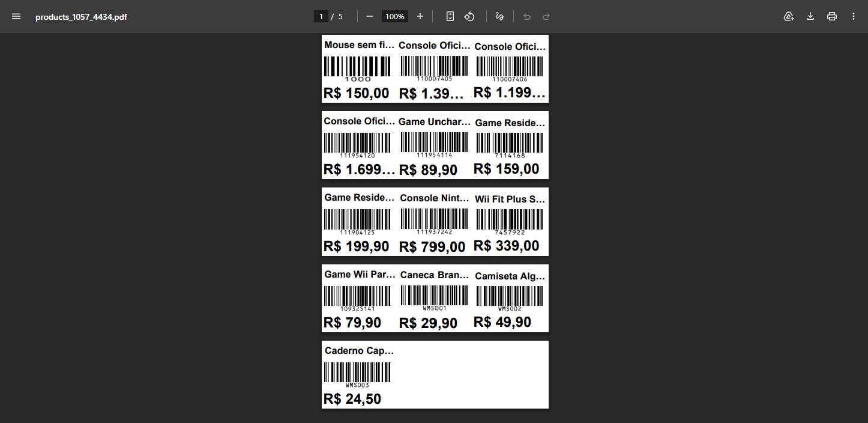This screenshot has width=868, height=423.
Task: Click the Game Wii Par… label title
Action: [x=360, y=275]
